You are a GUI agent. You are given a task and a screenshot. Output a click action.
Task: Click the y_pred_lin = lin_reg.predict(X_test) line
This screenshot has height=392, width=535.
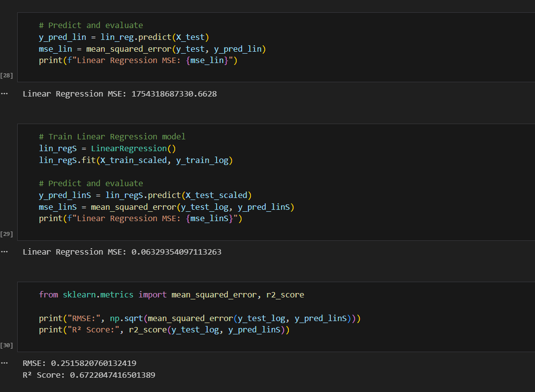123,37
